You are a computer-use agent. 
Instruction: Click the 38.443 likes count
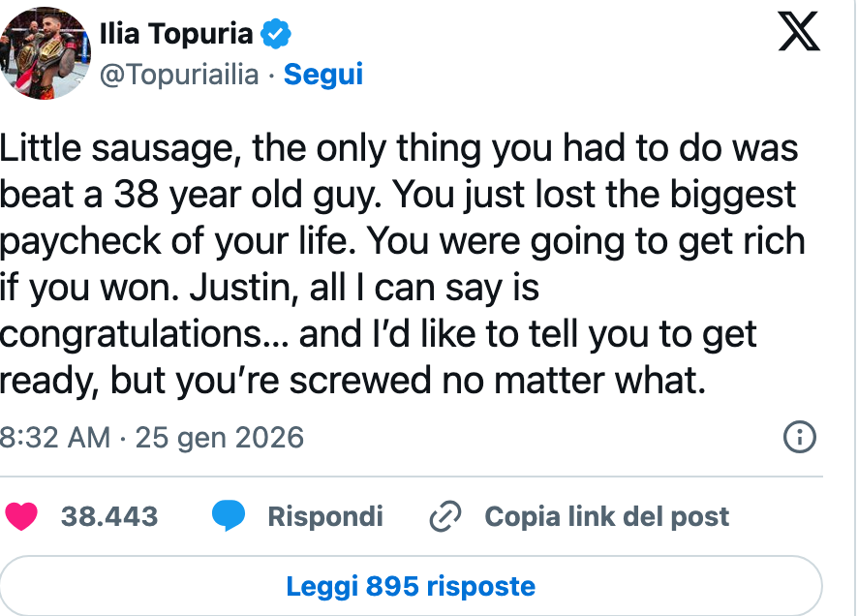pos(108,516)
